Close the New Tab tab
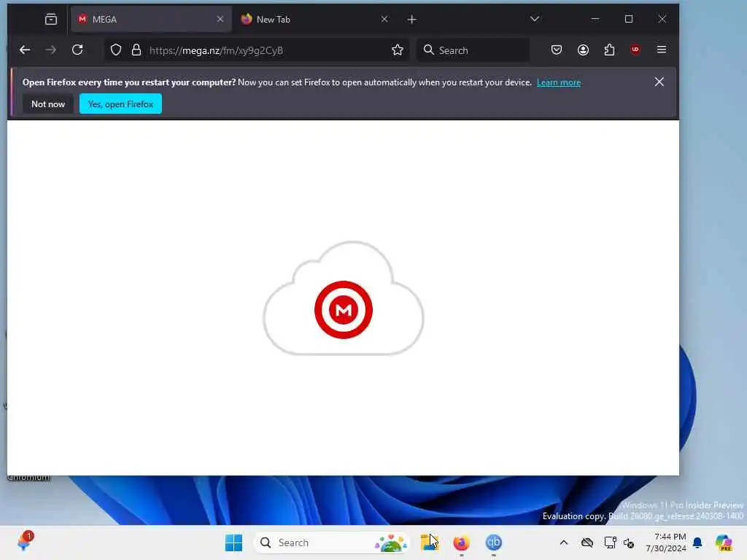This screenshot has height=560, width=747. pos(384,19)
